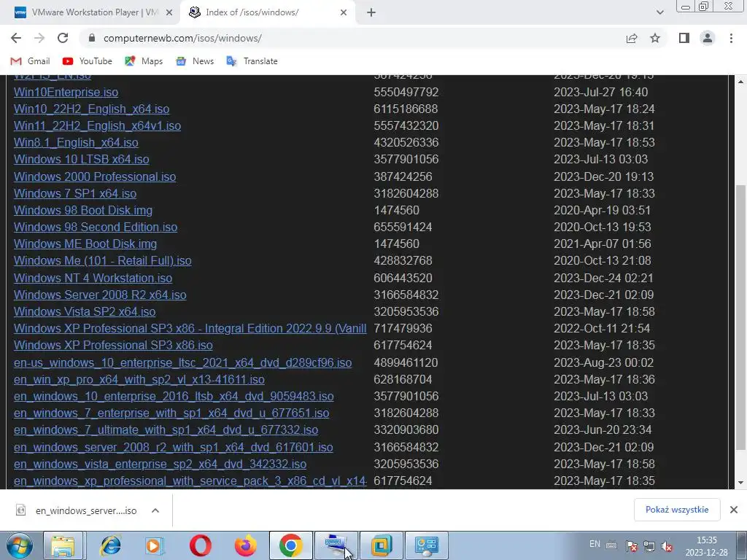Viewport: 747px width, 560px height.
Task: Go forward with the browser arrow
Action: pyautogui.click(x=39, y=38)
